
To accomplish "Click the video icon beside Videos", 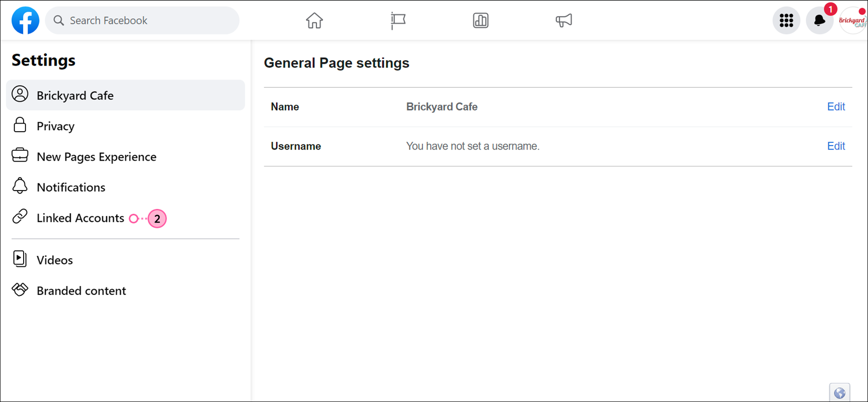I will [20, 259].
